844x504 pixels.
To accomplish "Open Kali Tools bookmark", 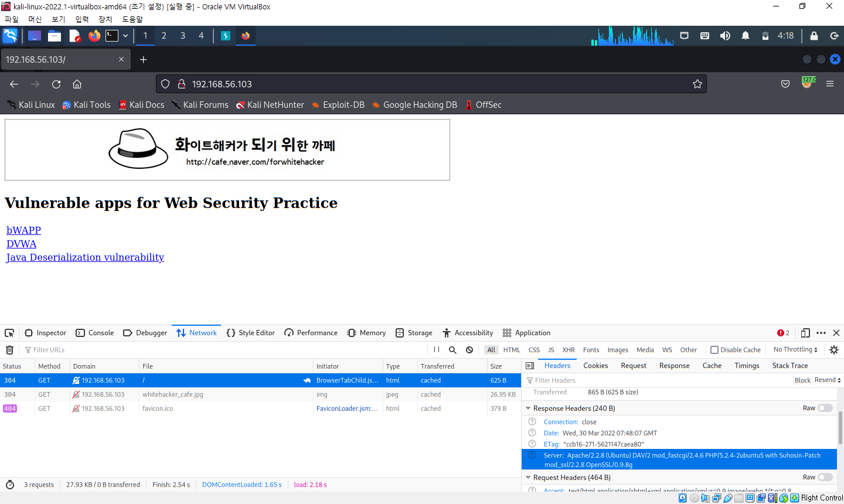I will click(86, 105).
